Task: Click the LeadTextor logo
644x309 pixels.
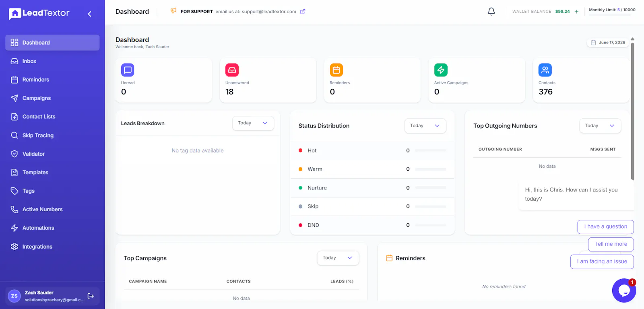Action: [x=39, y=13]
